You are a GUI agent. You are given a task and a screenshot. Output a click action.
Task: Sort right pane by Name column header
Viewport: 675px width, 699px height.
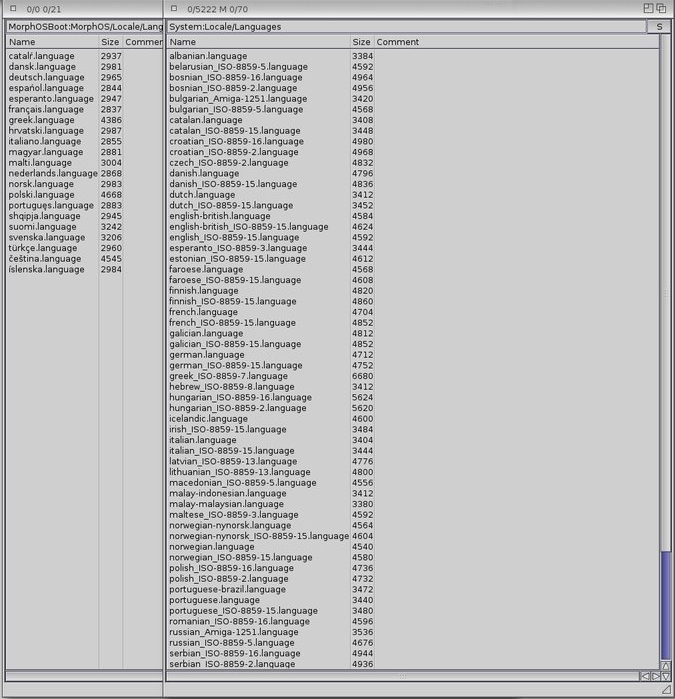coord(258,42)
